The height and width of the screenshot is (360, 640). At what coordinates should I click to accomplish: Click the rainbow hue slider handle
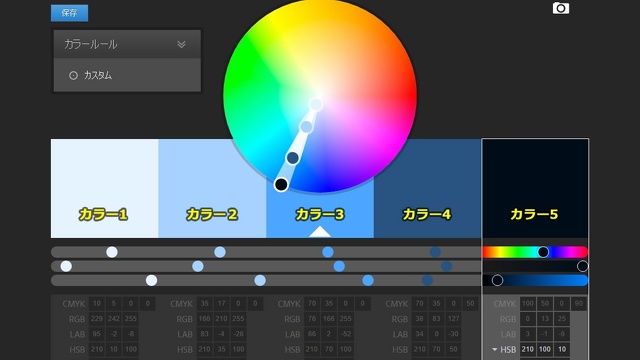tap(543, 252)
